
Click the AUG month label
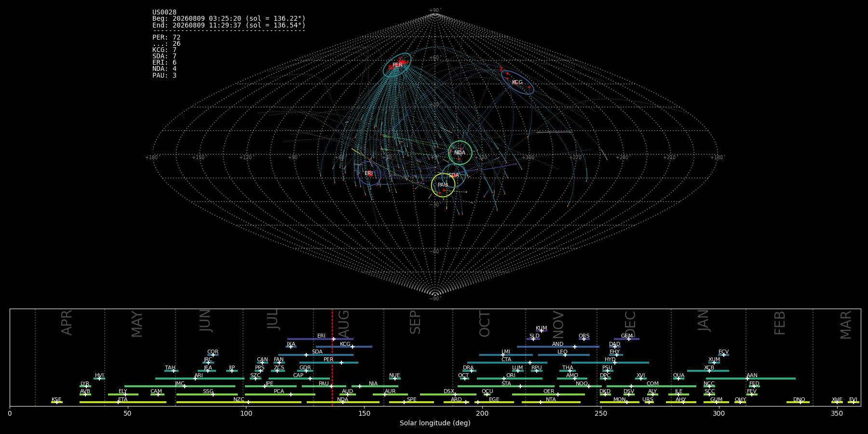(344, 324)
